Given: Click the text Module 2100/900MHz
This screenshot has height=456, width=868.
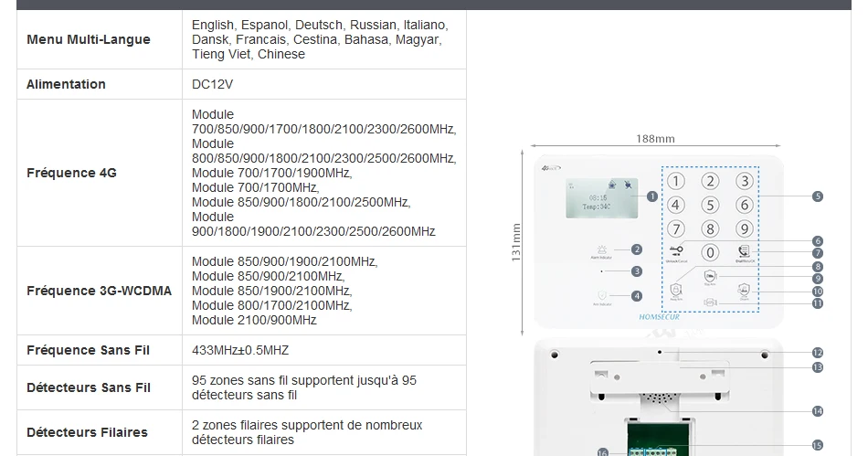Looking at the screenshot, I should coord(254,320).
